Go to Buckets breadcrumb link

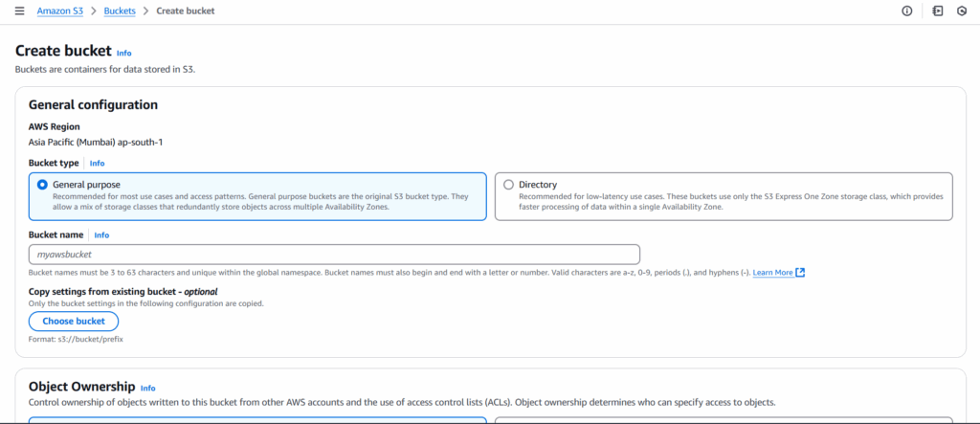click(x=120, y=11)
